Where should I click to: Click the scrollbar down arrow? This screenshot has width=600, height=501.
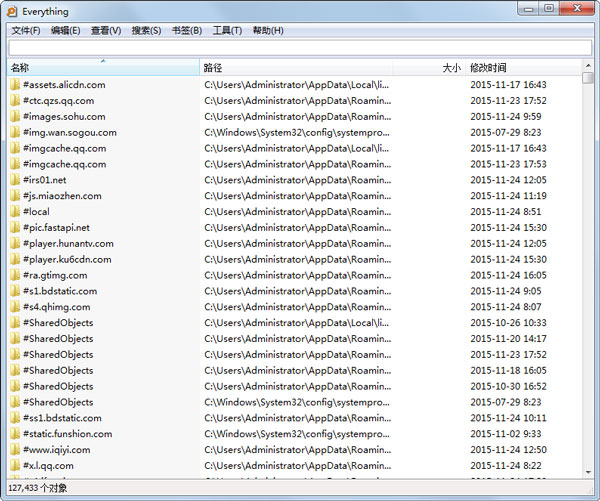(x=588, y=472)
